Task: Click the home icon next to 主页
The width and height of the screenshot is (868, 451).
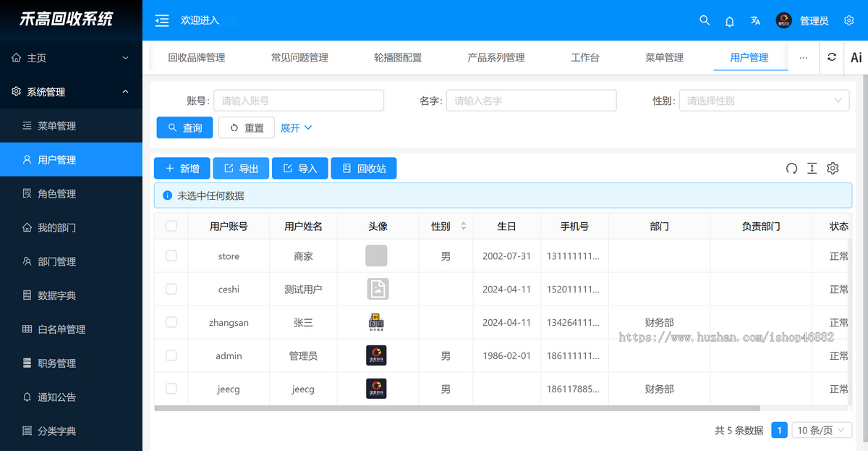Action: click(x=17, y=58)
